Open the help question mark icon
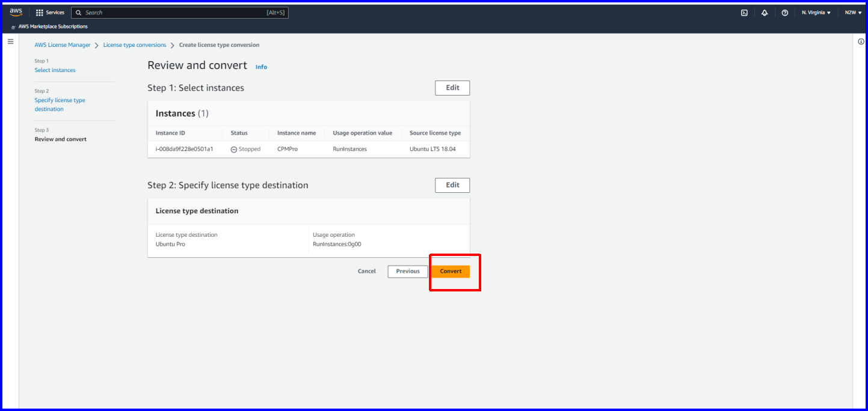Screen dimensions: 868x411 pos(785,13)
